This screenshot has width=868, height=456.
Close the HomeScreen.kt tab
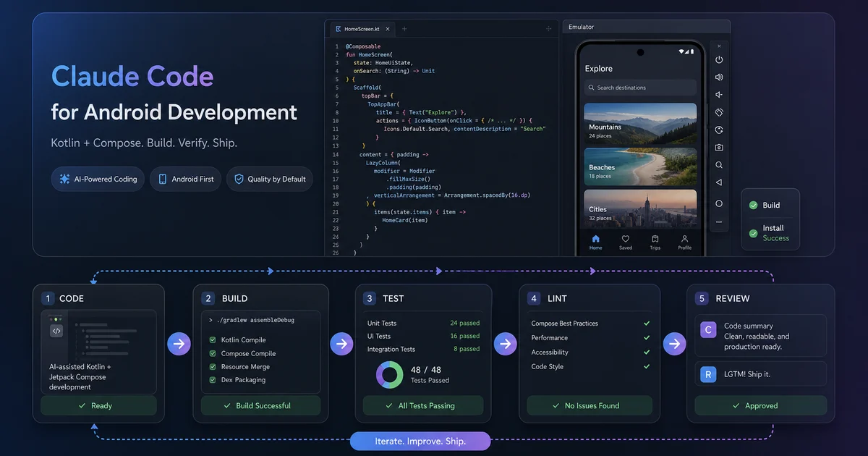coord(388,29)
